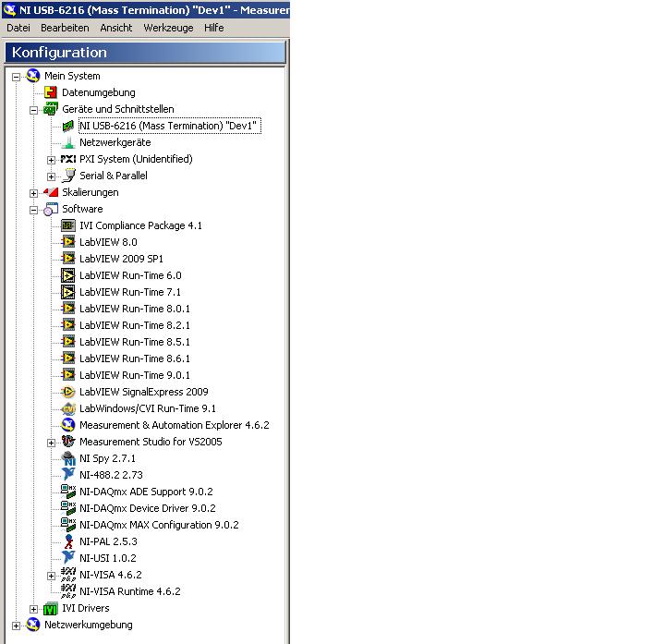Open the Werkzeuge menu
The width and height of the screenshot is (665, 644).
[x=168, y=28]
